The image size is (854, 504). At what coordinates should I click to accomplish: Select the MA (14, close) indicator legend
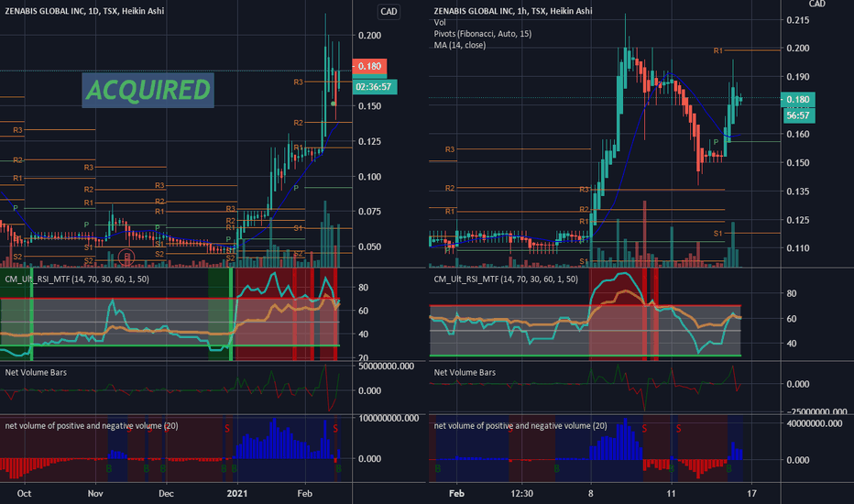(x=460, y=45)
